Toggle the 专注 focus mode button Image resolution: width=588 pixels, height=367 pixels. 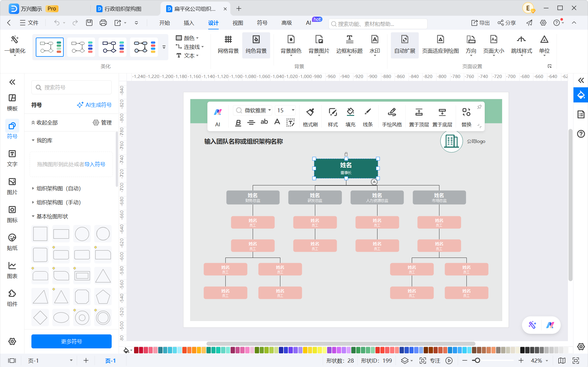click(430, 361)
